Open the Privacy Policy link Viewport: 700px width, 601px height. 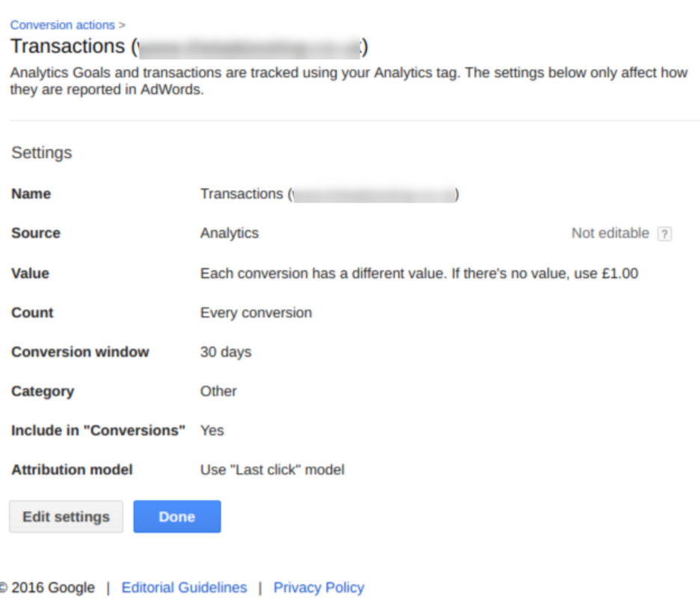click(319, 588)
